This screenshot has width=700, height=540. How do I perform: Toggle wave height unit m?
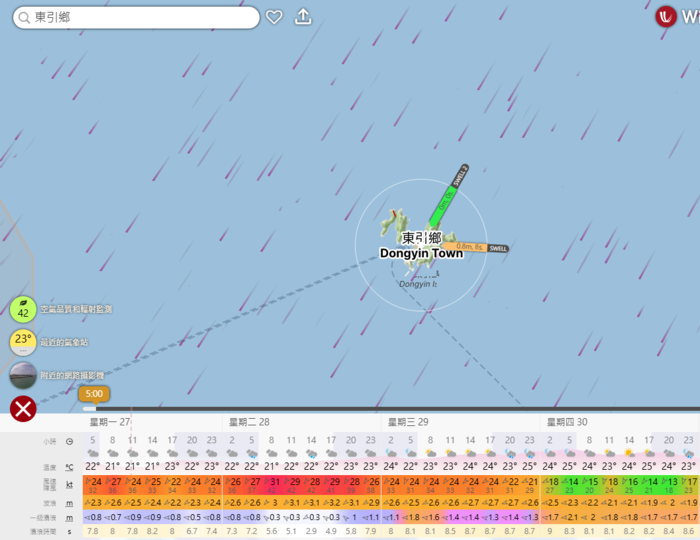(69, 502)
